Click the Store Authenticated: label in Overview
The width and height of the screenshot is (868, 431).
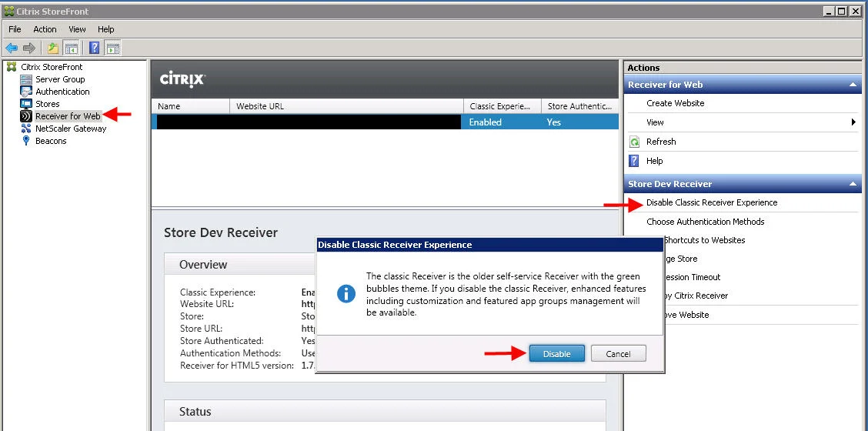(222, 341)
